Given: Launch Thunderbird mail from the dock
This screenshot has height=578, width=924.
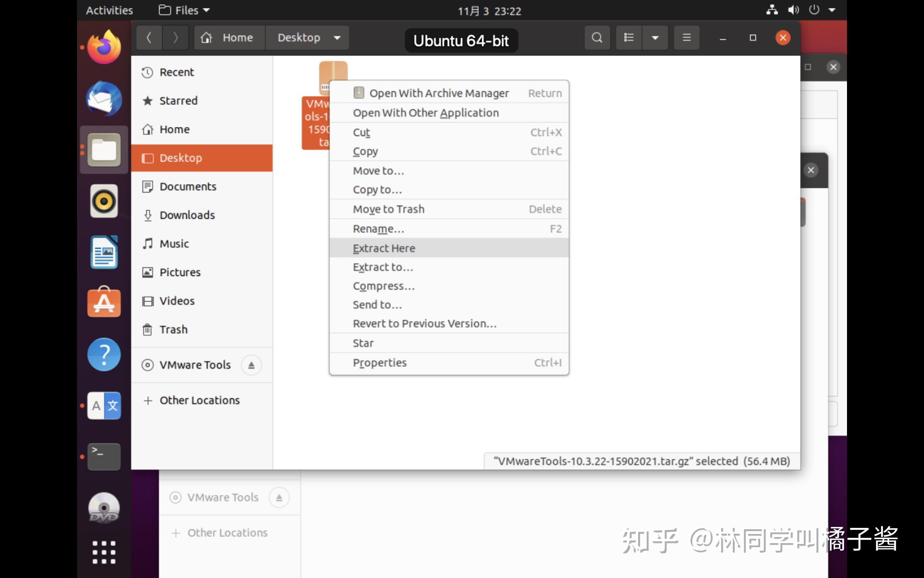Looking at the screenshot, I should coord(104,99).
